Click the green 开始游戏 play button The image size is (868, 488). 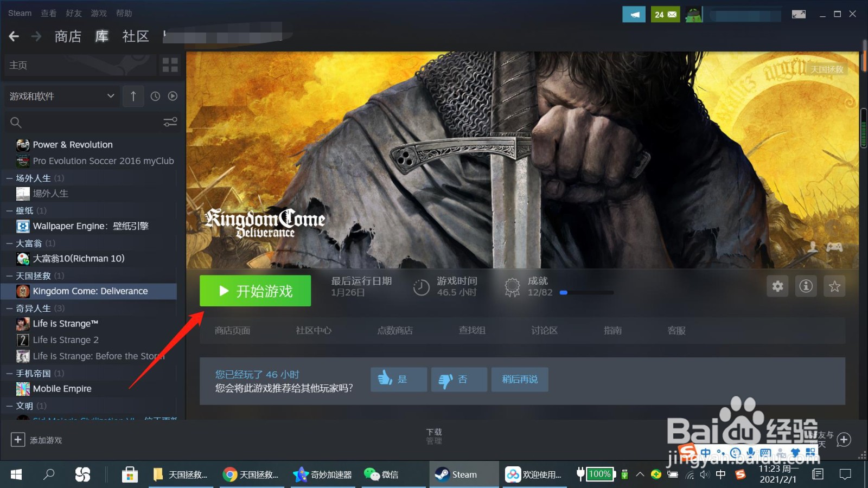(255, 291)
